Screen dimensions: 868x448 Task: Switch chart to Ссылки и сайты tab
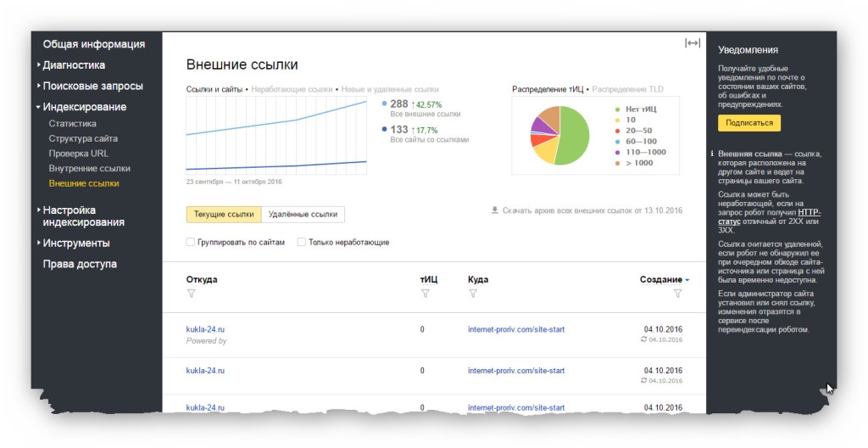click(214, 89)
